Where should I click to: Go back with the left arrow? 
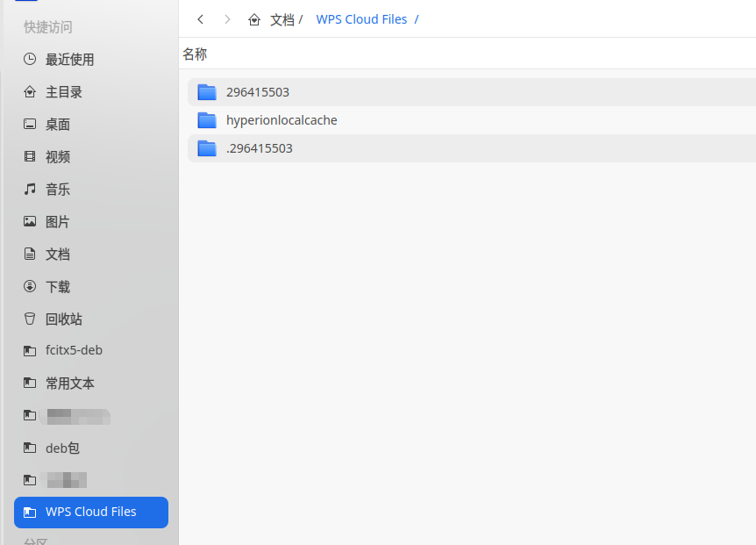(201, 19)
